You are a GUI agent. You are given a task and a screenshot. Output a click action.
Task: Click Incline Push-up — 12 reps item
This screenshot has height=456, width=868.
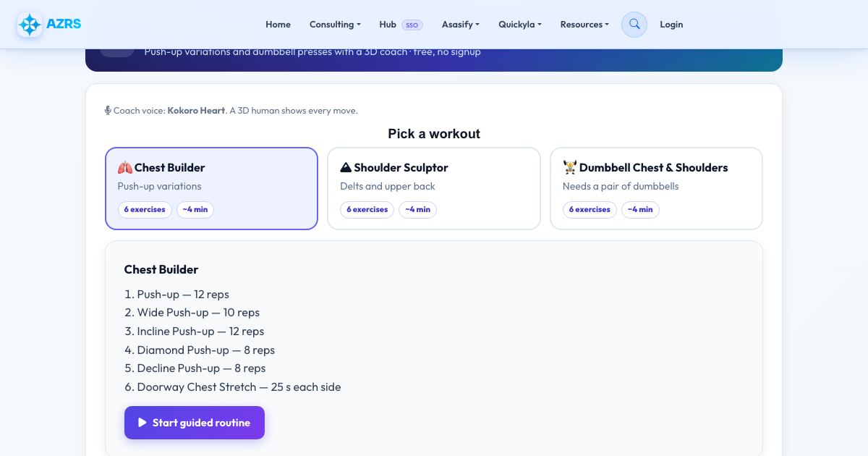[x=200, y=332]
